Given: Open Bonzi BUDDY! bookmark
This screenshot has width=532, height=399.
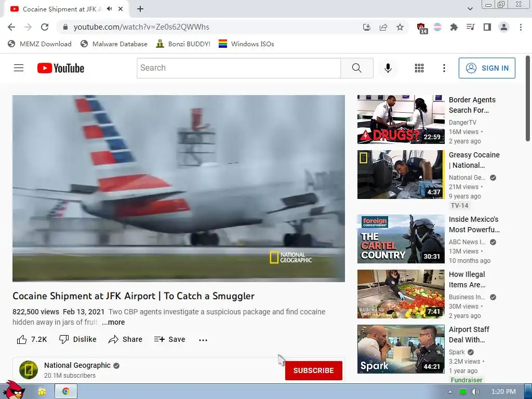Looking at the screenshot, I should (183, 44).
